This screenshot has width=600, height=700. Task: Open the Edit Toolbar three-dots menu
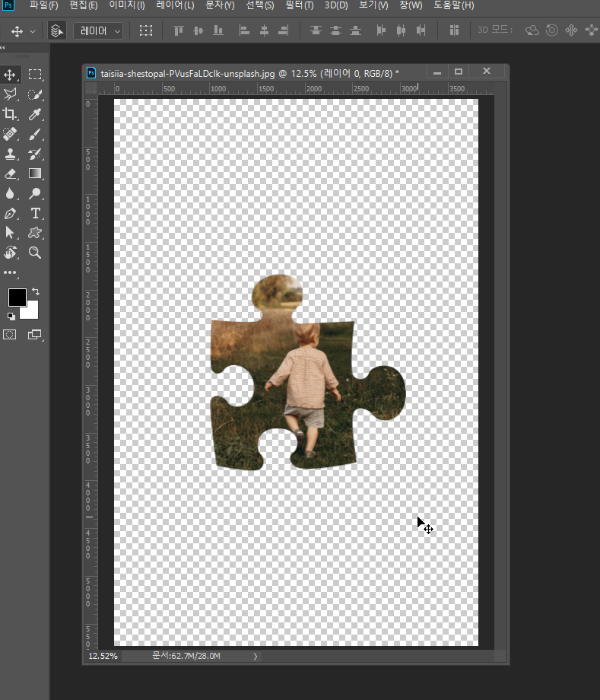pyautogui.click(x=10, y=272)
